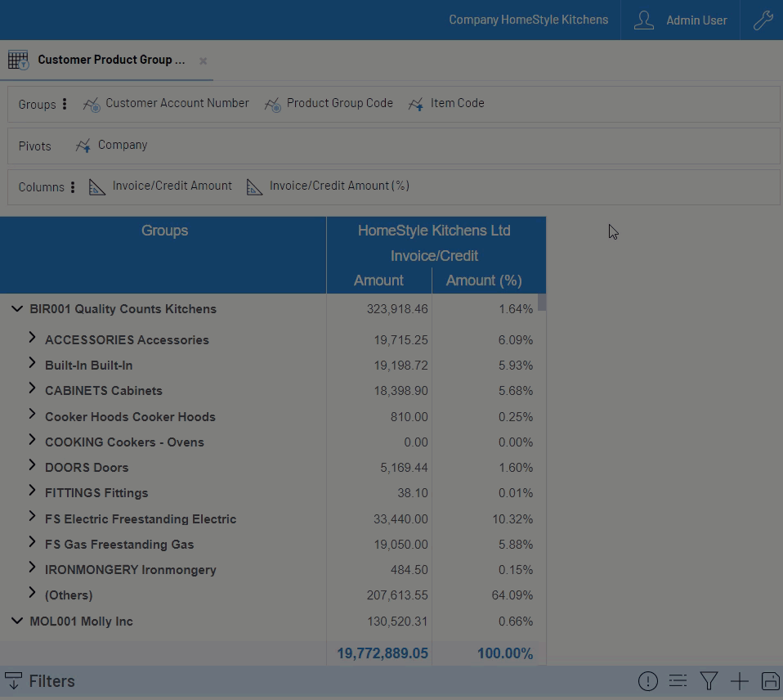Click the Admin User profile icon
783x700 pixels.
644,20
